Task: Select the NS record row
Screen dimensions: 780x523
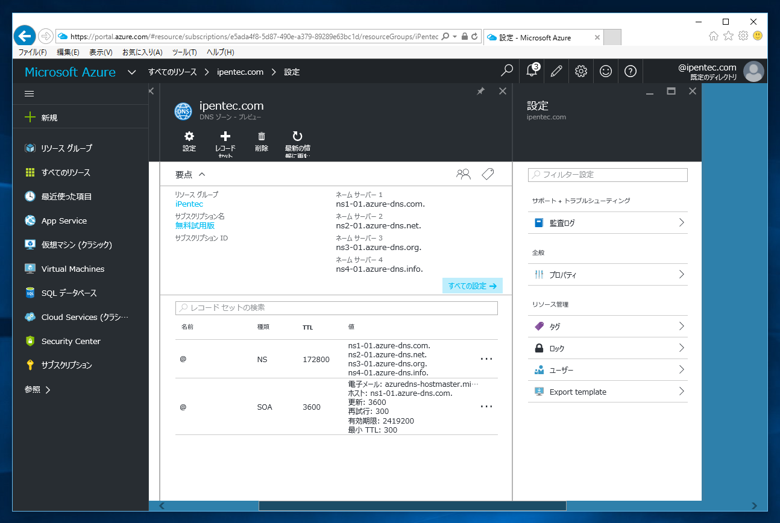Action: point(336,359)
